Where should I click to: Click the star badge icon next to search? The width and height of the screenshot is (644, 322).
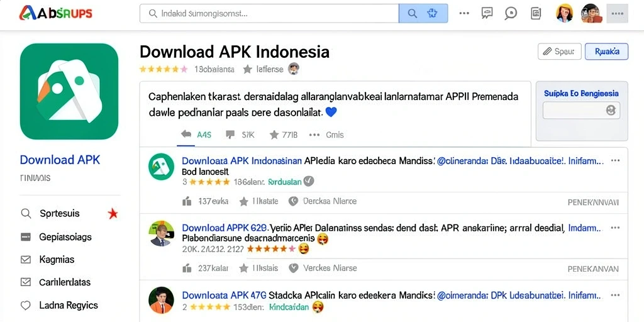click(x=432, y=14)
